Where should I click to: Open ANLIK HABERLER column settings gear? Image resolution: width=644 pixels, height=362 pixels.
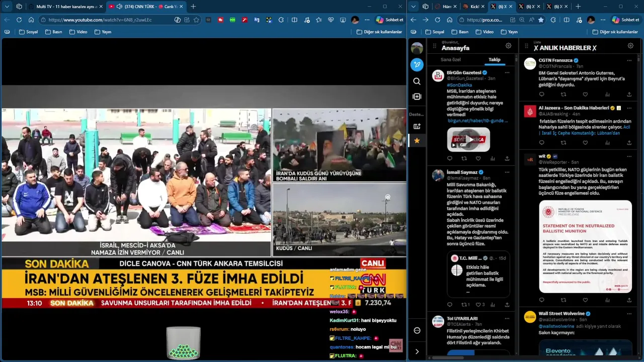(630, 46)
